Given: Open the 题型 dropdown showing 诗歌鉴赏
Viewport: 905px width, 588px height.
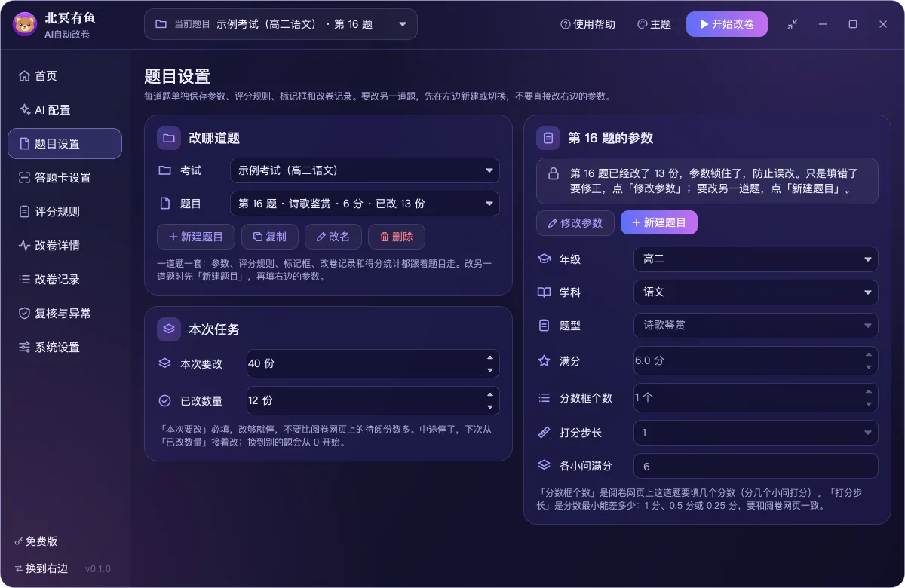Looking at the screenshot, I should 756,326.
